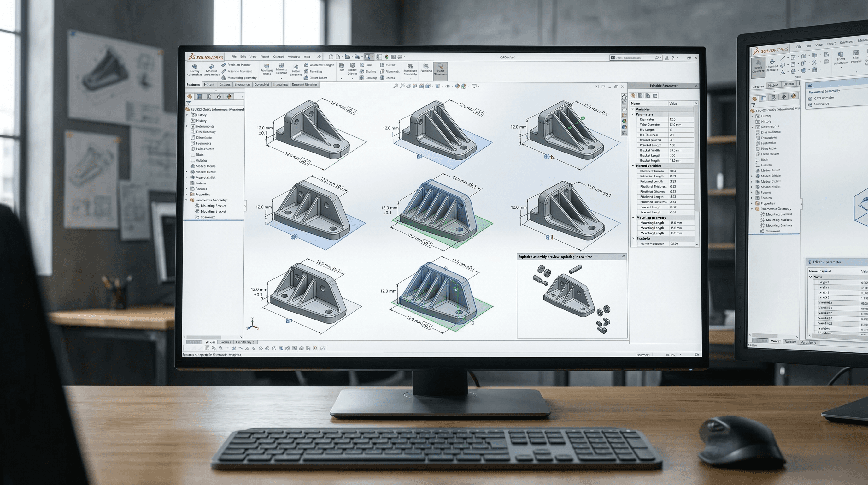Screen dimensions: 868x485
Task: Collapse the Named Variables section in Editable Parameter
Action: [x=633, y=166]
